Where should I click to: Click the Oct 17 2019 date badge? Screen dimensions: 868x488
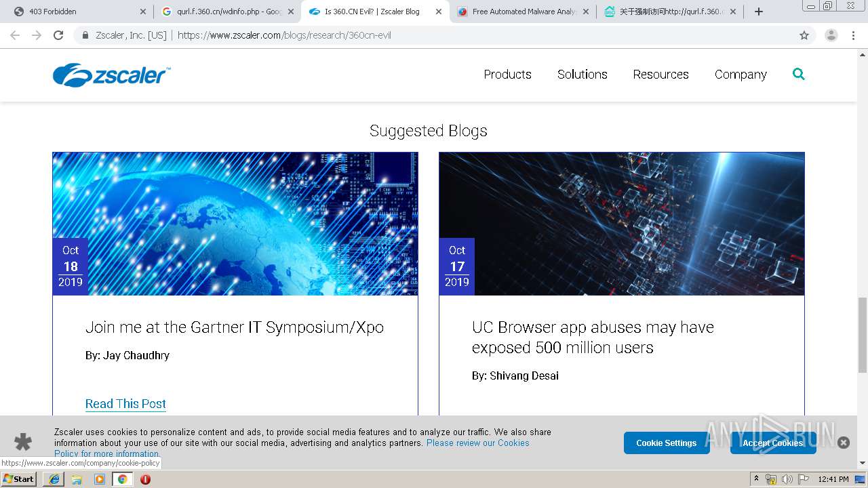[x=457, y=266]
